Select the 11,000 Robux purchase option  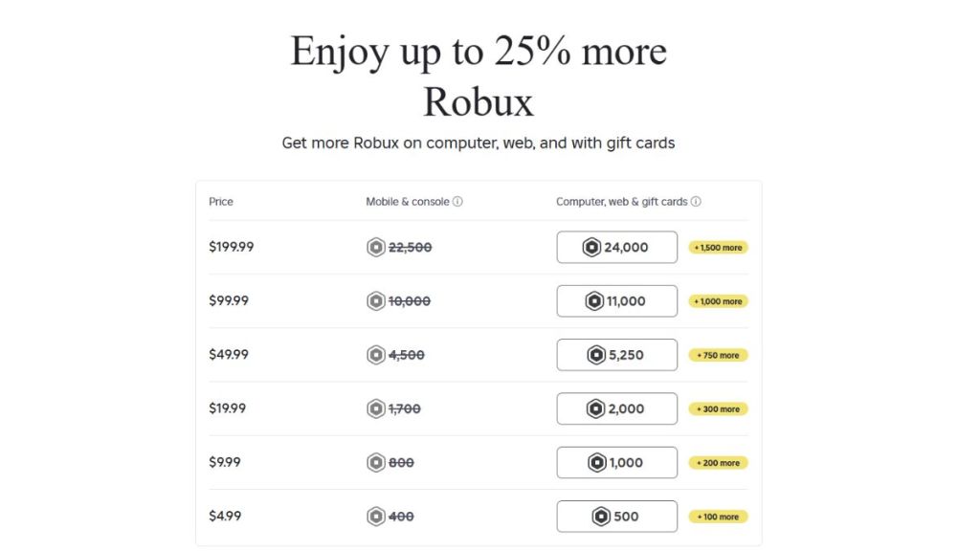[616, 300]
